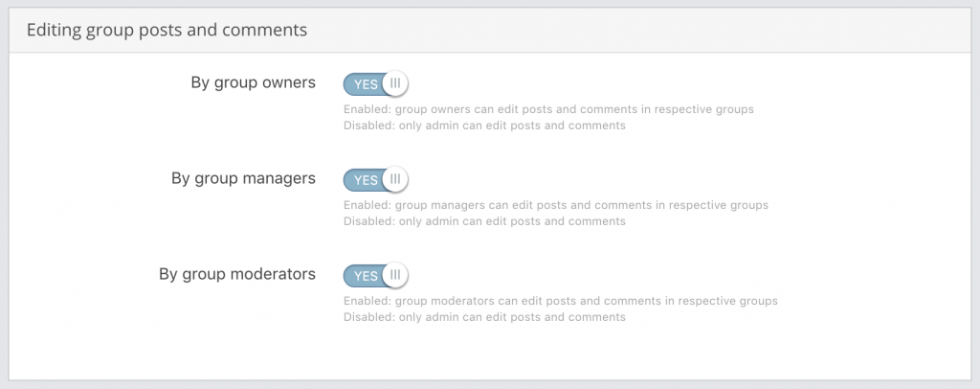The image size is (980, 389).
Task: Click the gray panel header bar
Action: pos(490,30)
